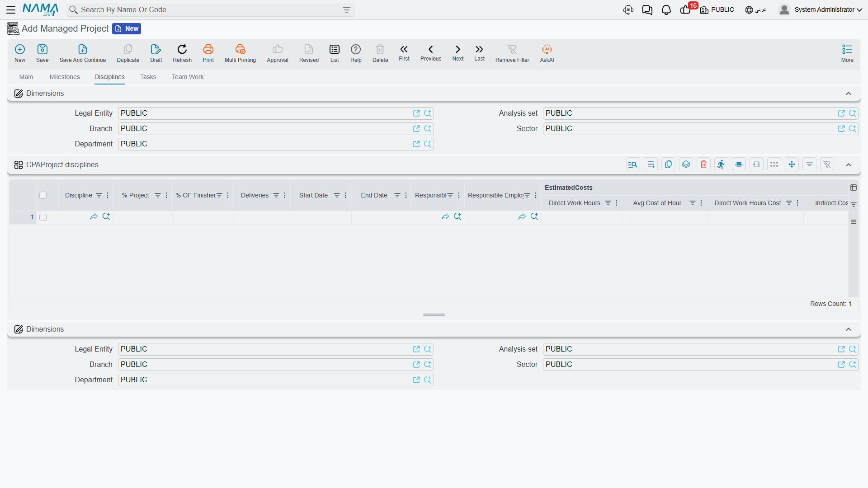Click the New status badge
The image size is (868, 488).
tap(127, 28)
